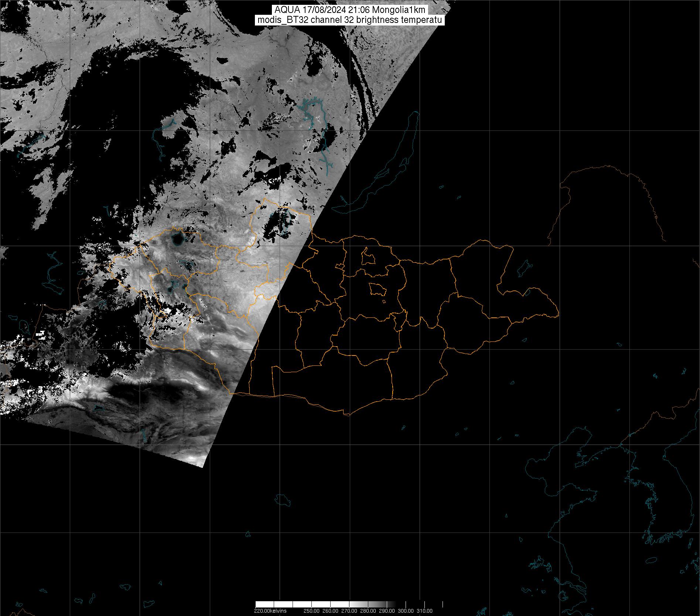Click the Qinghai Lake outline south of swath
Screen dimensions: 700x616
283,500
